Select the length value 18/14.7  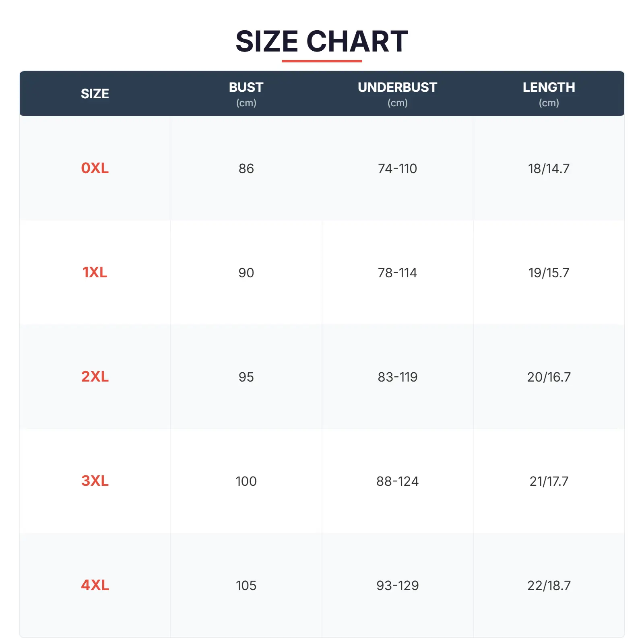549,169
